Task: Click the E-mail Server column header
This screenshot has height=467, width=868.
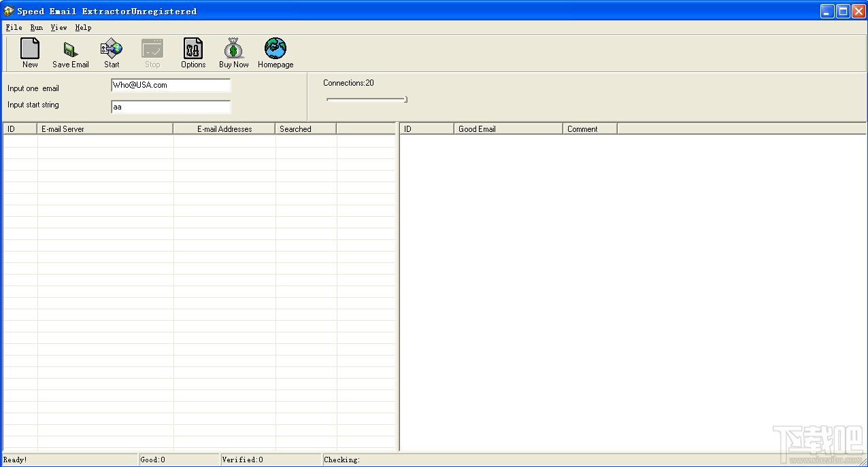Action: (105, 128)
